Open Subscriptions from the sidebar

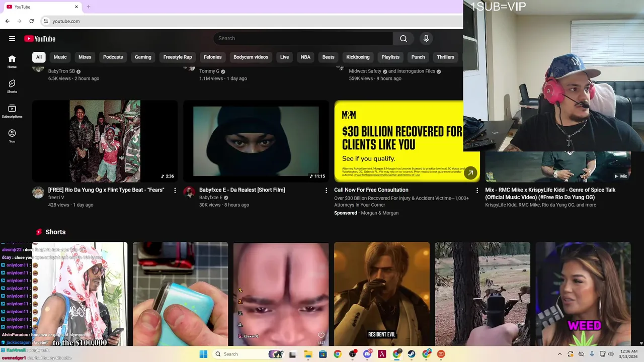click(12, 111)
